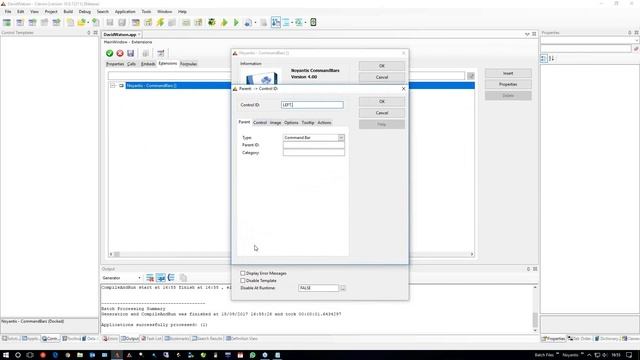Click the lightning bolt generate icon
The height and width of the screenshot is (360, 640).
160,22
